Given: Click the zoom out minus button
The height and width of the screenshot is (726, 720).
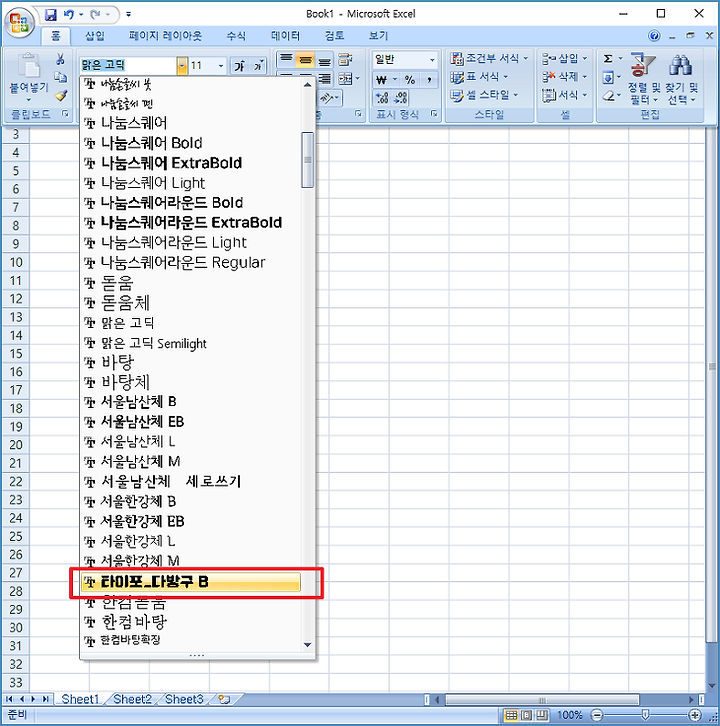Looking at the screenshot, I should coord(597,715).
